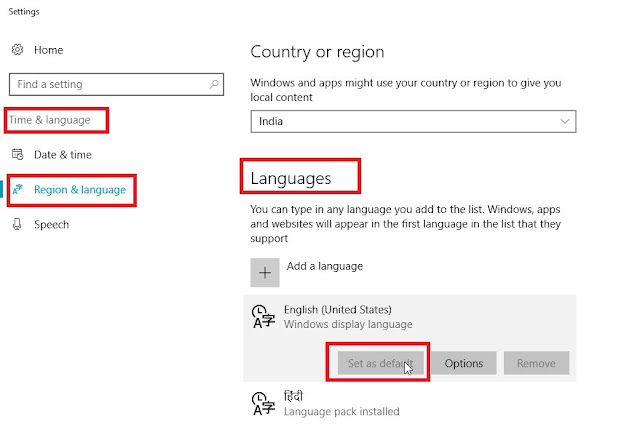This screenshot has height=432, width=640.
Task: Open Options for English (United States)
Action: coord(464,363)
